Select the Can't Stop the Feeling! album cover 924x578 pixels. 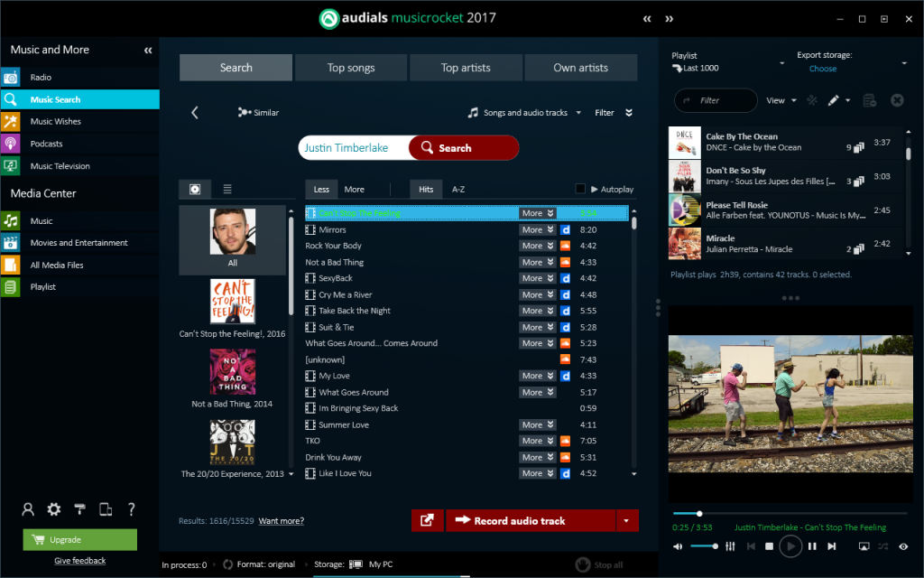tap(232, 302)
